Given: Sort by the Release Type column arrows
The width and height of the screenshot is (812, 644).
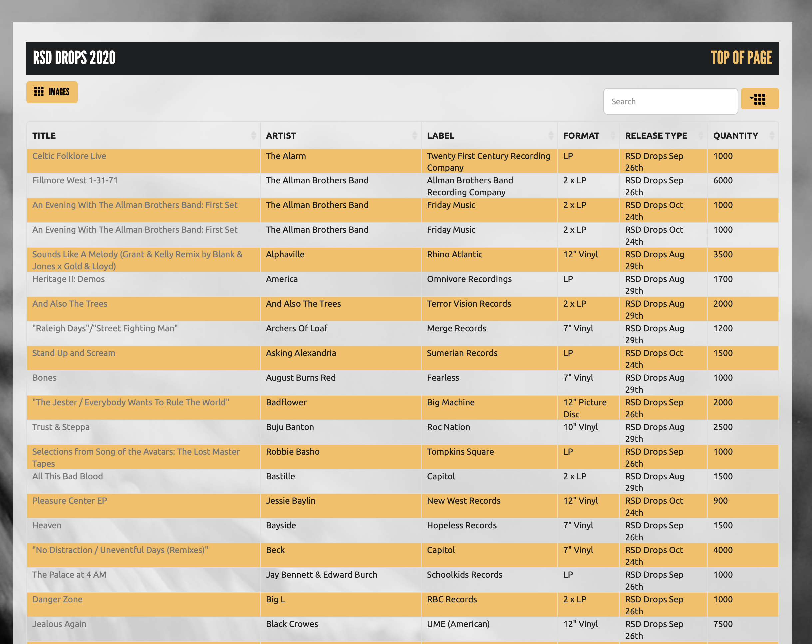Looking at the screenshot, I should [701, 135].
